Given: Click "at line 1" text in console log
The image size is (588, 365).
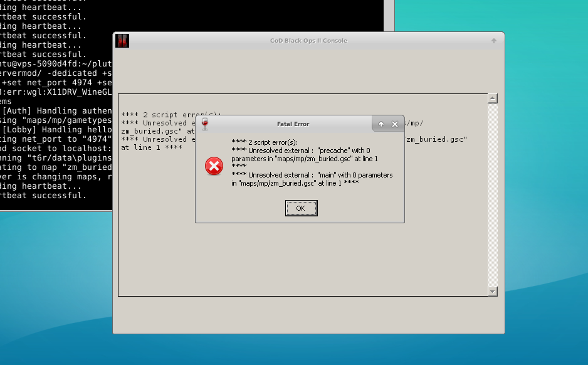Looking at the screenshot, I should 142,147.
